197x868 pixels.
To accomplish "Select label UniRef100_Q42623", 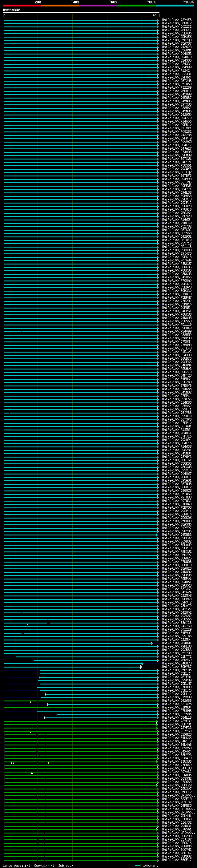I will coord(177,47).
